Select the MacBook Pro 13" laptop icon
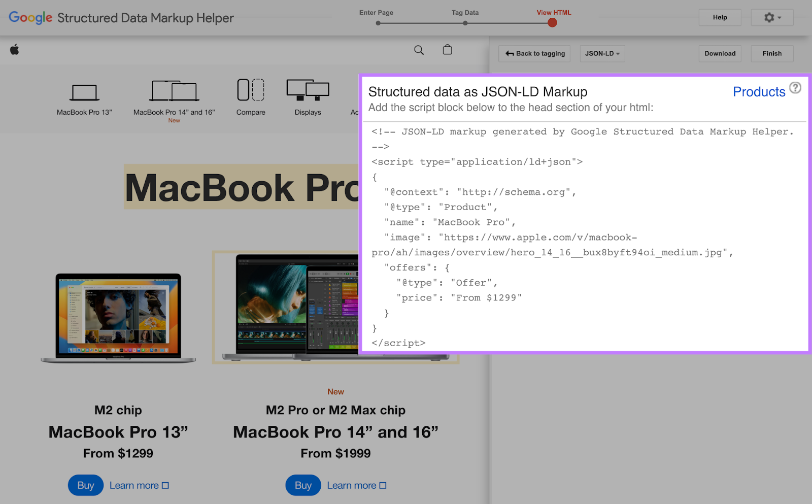The width and height of the screenshot is (812, 504). (84, 93)
